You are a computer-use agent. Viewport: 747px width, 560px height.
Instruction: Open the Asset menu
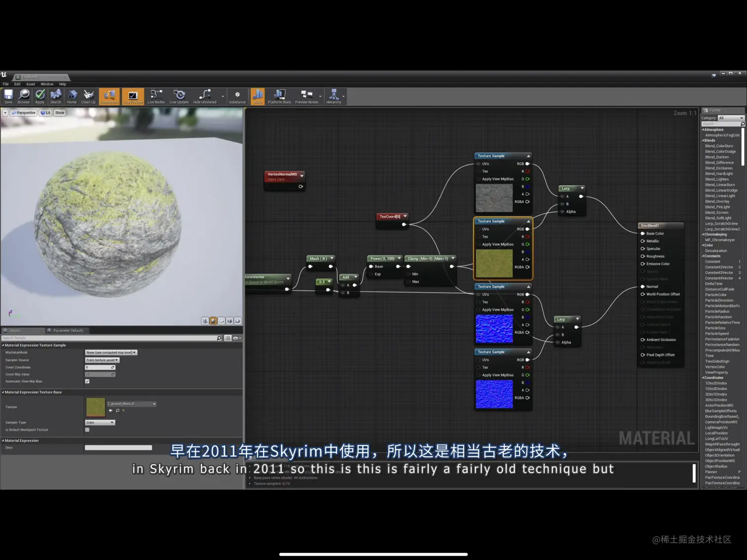coord(31,84)
